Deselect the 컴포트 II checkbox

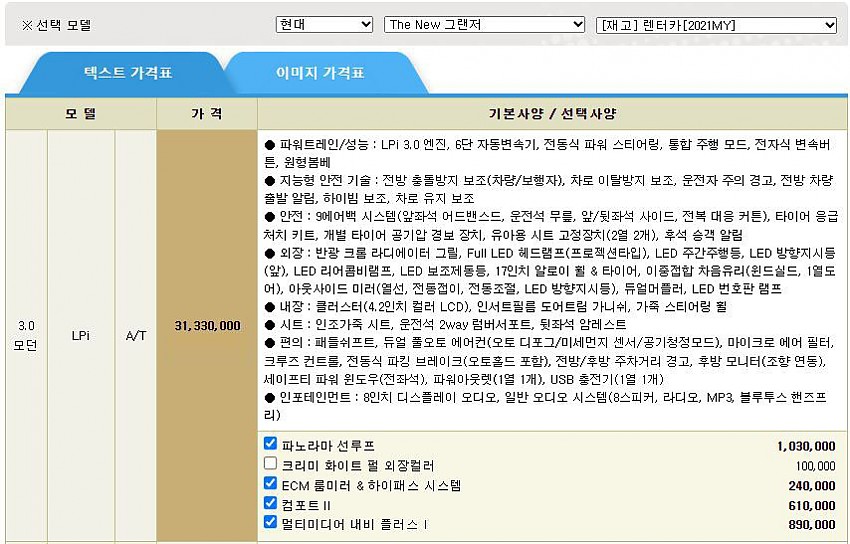pyautogui.click(x=270, y=503)
